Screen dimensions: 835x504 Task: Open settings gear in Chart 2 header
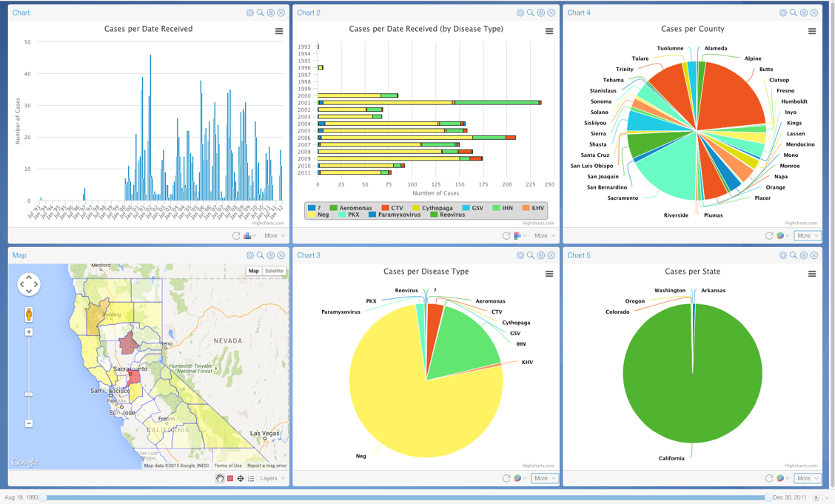pyautogui.click(x=520, y=13)
